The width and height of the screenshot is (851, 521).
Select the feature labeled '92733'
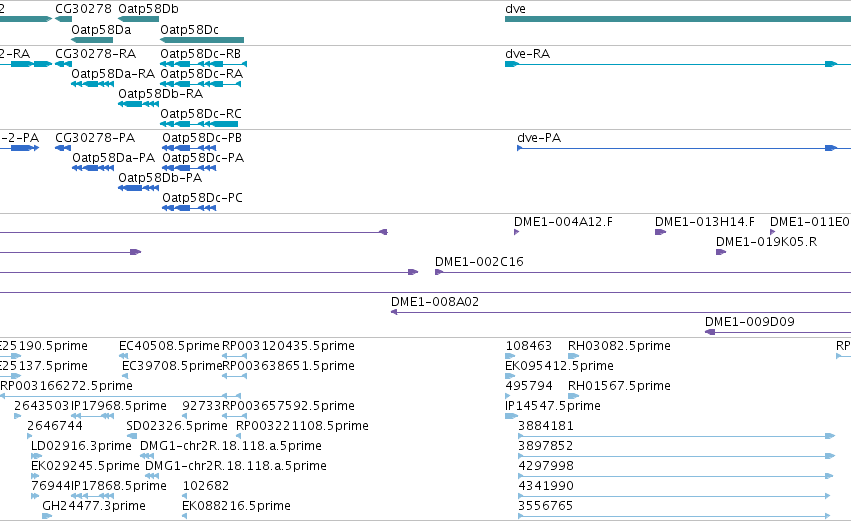click(x=202, y=406)
